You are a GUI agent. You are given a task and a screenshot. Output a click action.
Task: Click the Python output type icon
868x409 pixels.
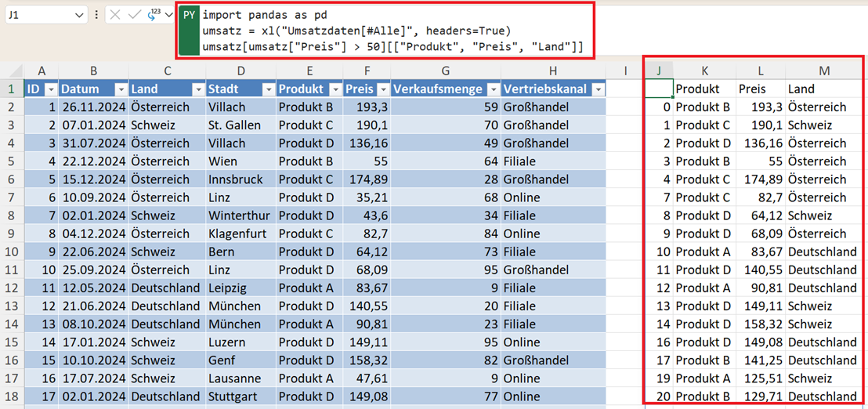153,15
